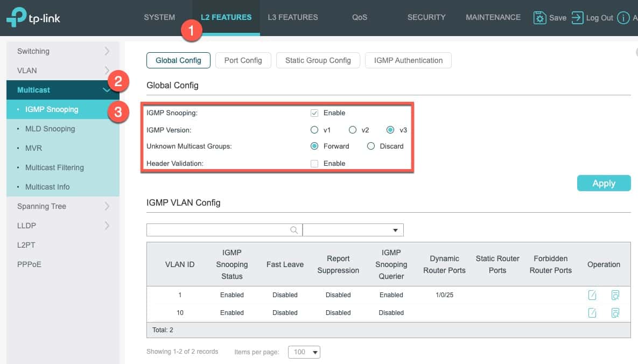Click the search magnifier icon

294,230
